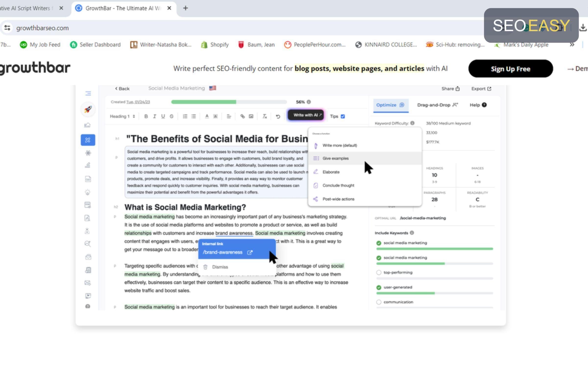Apply italic formatting in editor toolbar
Viewport: 588px width, 368px height.
[x=155, y=116]
